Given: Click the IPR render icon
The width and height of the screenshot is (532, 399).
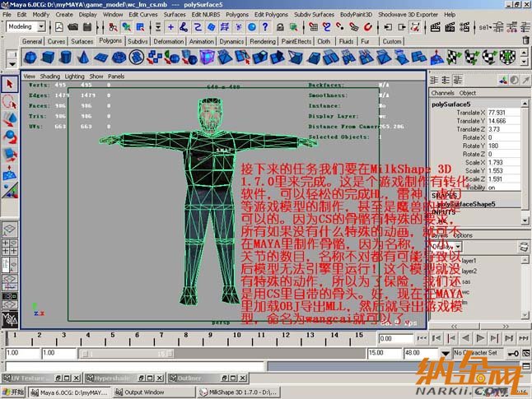Looking at the screenshot, I should (x=450, y=27).
